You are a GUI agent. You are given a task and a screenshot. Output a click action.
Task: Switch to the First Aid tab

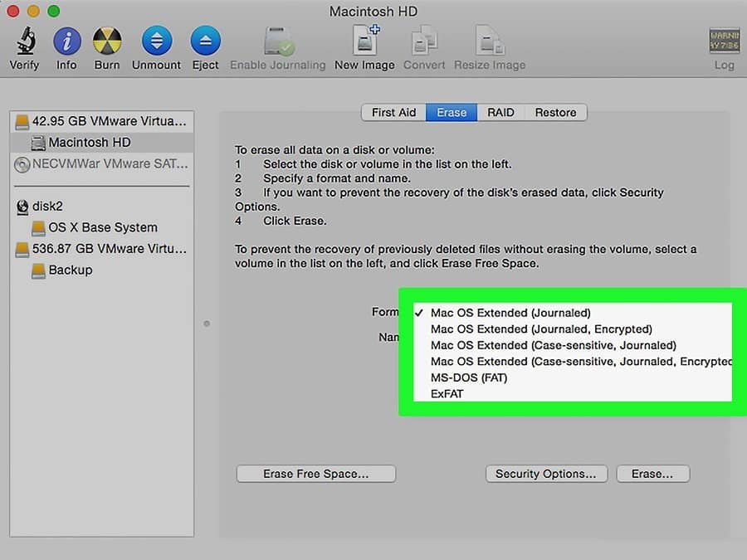(393, 112)
